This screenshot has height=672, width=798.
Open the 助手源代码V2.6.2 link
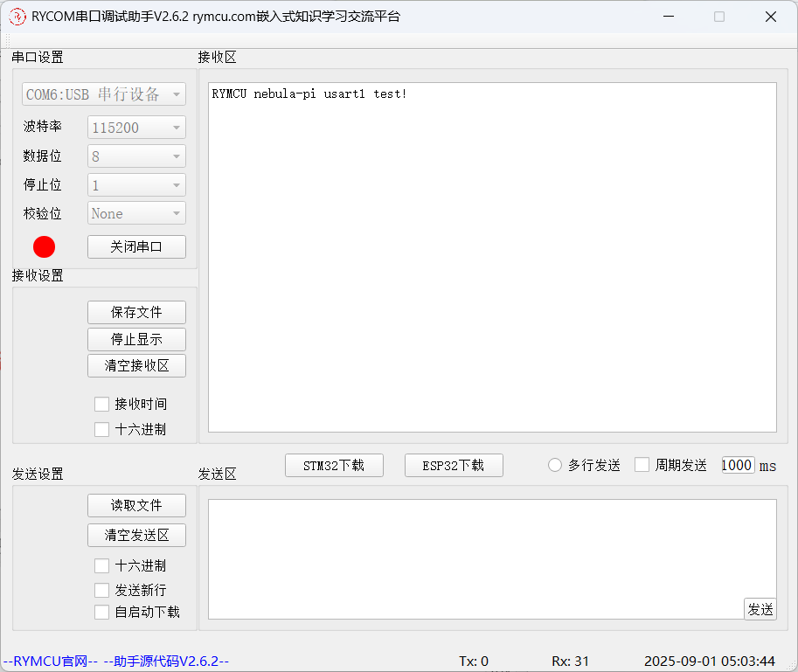[165, 662]
